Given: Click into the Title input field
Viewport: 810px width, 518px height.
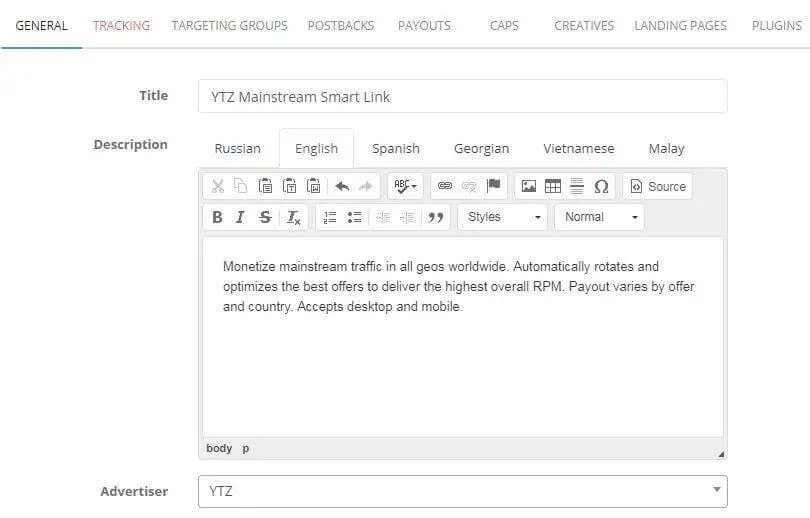Looking at the screenshot, I should 462,97.
